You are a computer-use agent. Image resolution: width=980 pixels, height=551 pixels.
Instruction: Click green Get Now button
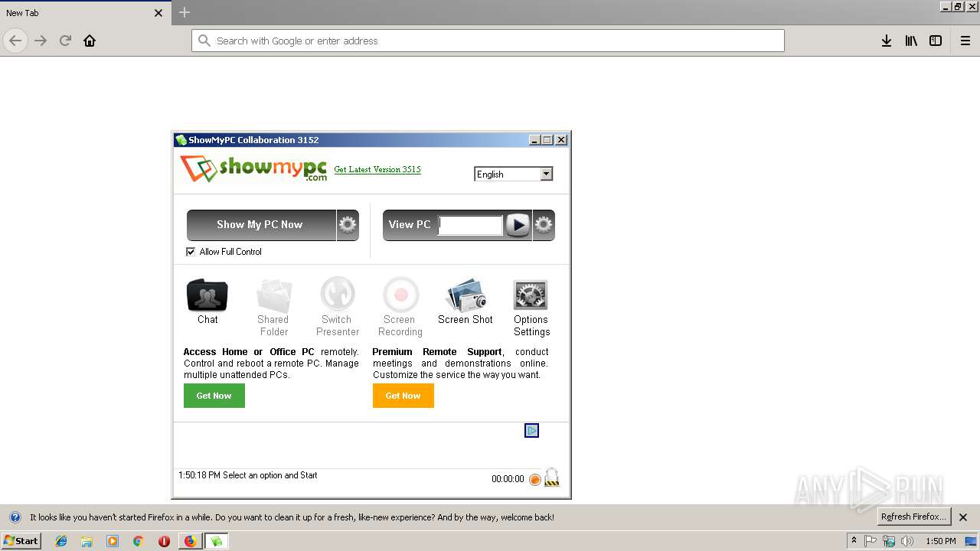(214, 396)
